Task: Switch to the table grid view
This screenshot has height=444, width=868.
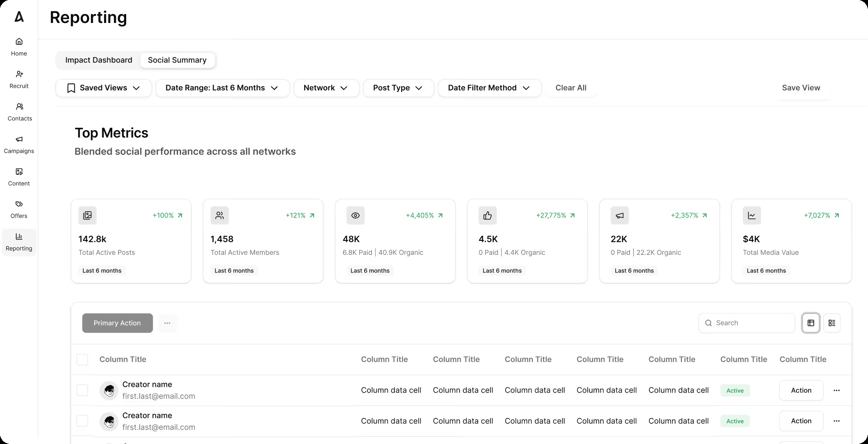Action: click(811, 323)
